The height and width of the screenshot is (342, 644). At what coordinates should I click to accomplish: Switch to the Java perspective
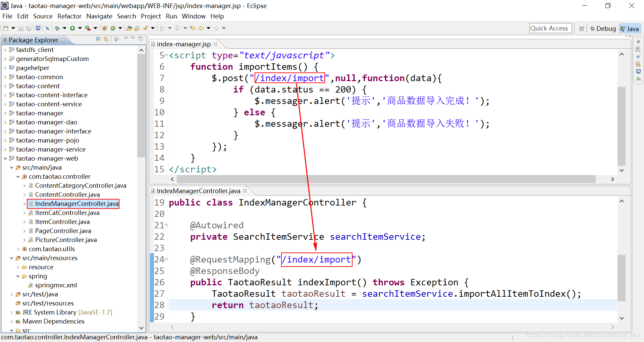(x=630, y=28)
